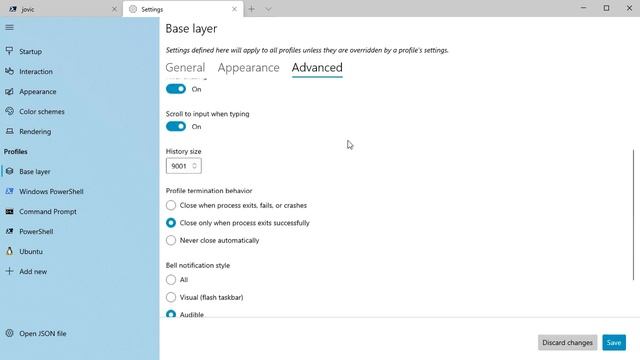Click the gear icon beside Open JSON file
The height and width of the screenshot is (360, 640).
tap(9, 333)
